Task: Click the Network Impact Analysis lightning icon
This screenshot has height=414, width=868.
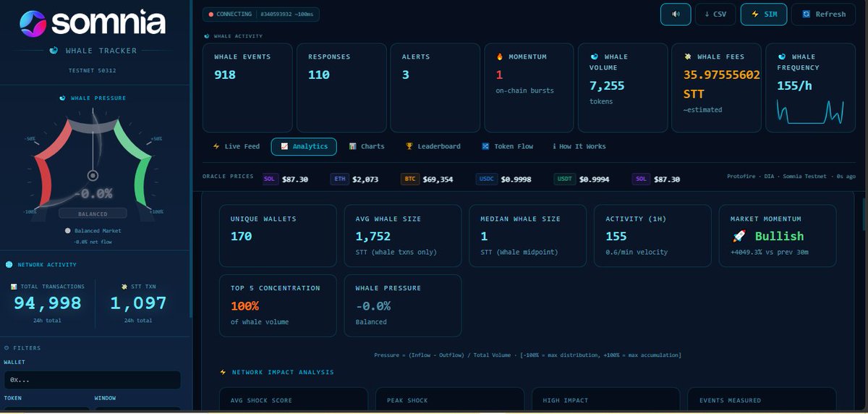Action: click(x=224, y=372)
